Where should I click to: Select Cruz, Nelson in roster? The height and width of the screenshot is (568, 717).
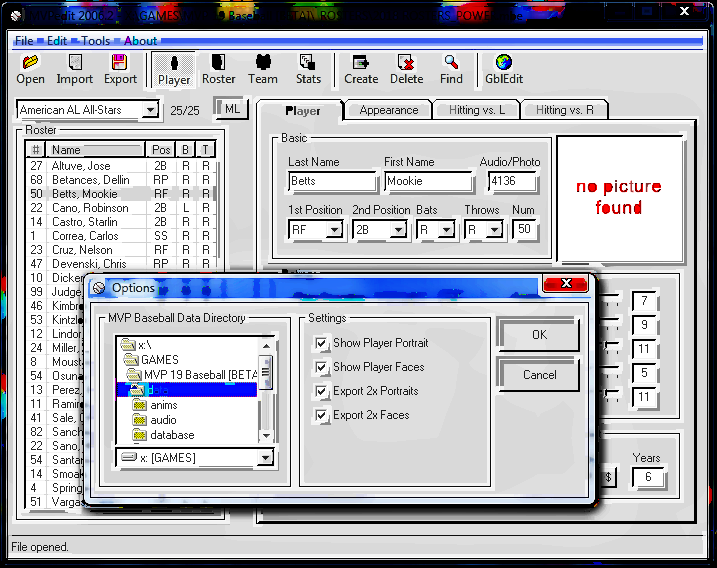pyautogui.click(x=120, y=250)
